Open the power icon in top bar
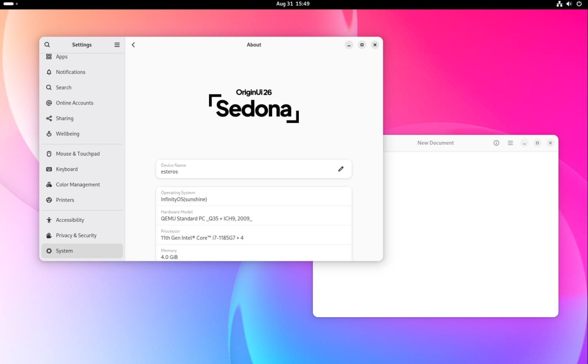This screenshot has height=364, width=588. click(x=579, y=4)
